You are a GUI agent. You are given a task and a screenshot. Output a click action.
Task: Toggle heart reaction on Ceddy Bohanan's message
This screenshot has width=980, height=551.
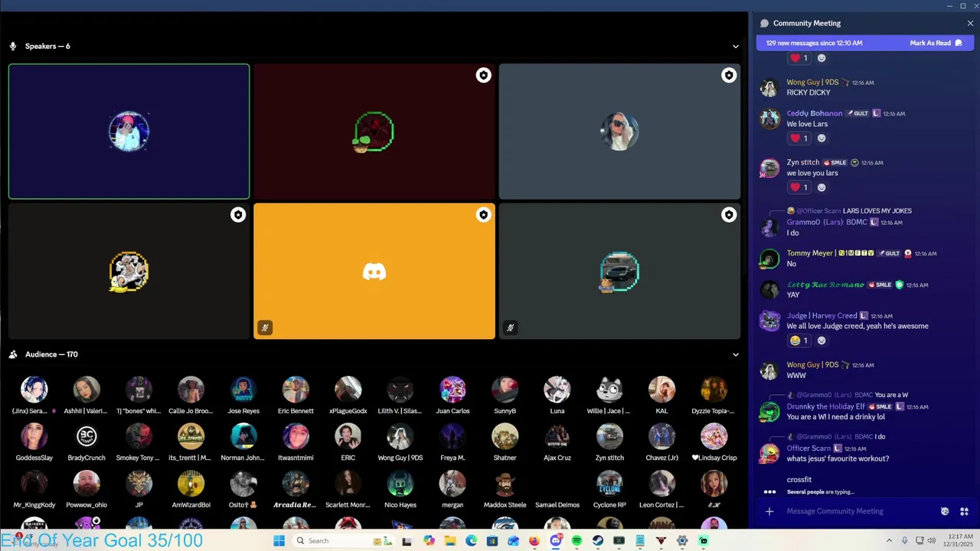799,139
